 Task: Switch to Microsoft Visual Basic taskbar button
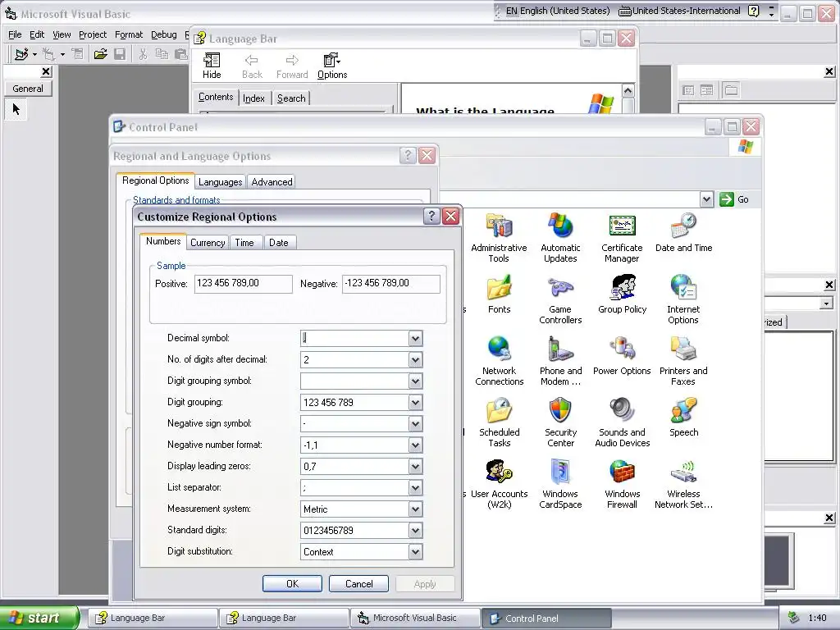click(414, 619)
